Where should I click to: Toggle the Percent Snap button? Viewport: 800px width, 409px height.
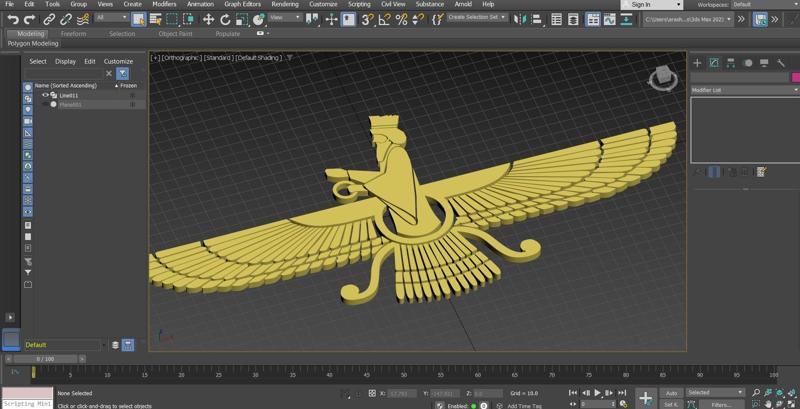(x=402, y=20)
